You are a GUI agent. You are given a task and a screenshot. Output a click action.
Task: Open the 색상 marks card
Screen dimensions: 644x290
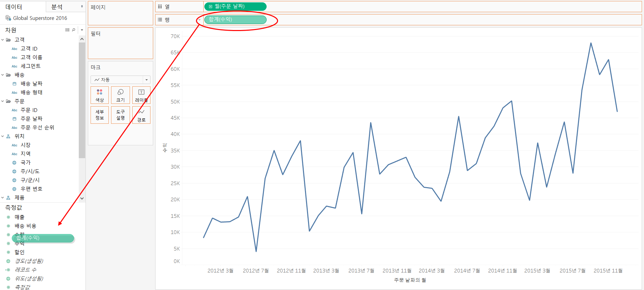[x=100, y=95]
